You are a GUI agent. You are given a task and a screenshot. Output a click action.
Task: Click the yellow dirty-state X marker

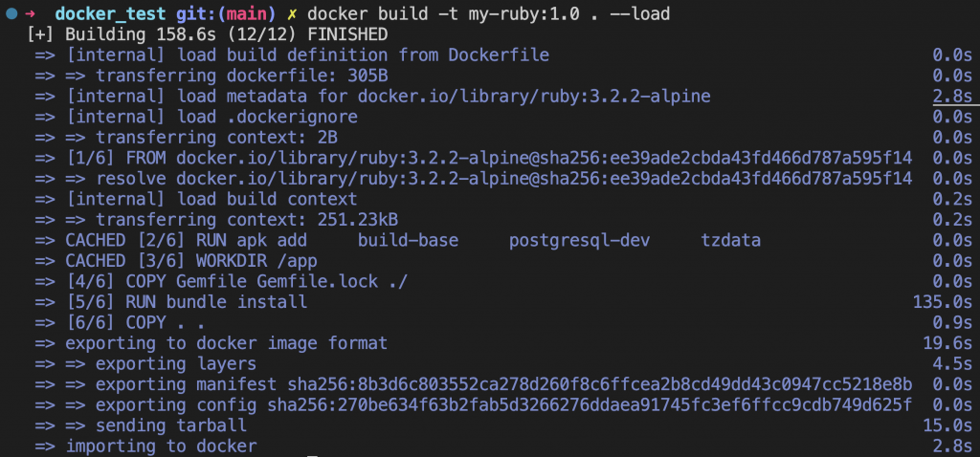click(292, 13)
